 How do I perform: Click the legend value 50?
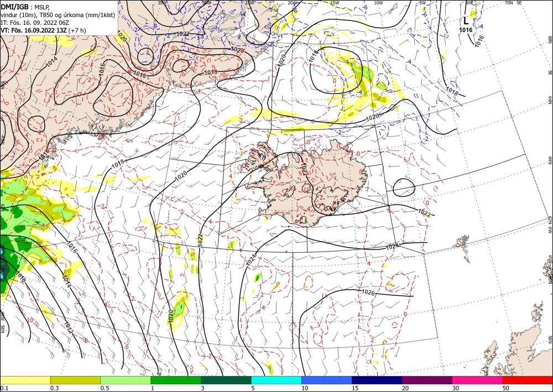[506, 388]
